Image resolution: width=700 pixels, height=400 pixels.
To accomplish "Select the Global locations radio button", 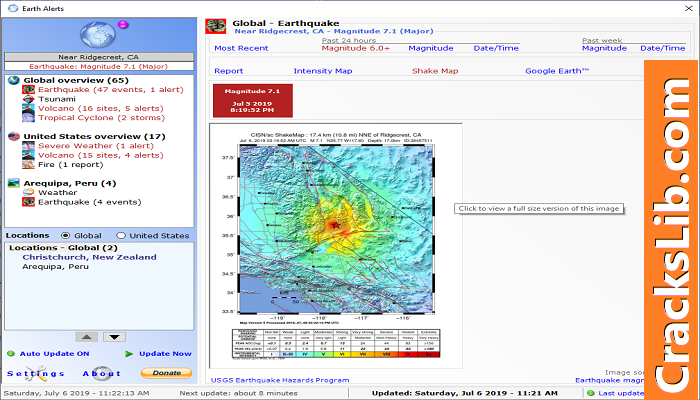I will point(65,236).
